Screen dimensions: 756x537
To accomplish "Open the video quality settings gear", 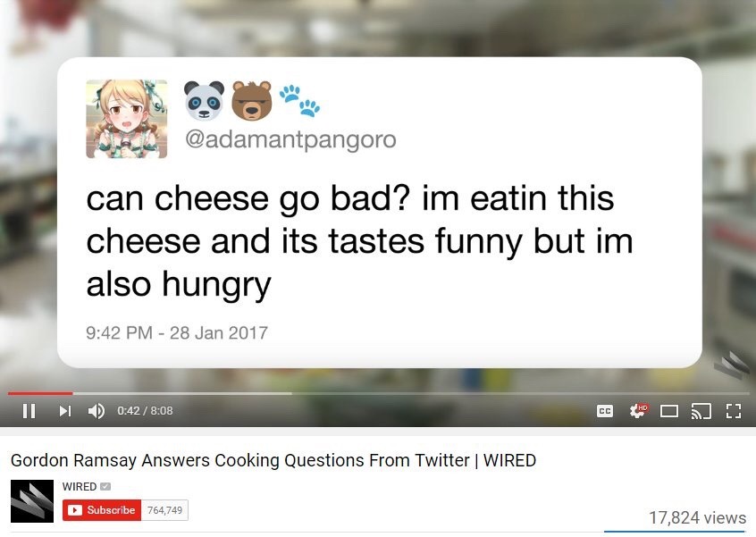I will 638,411.
